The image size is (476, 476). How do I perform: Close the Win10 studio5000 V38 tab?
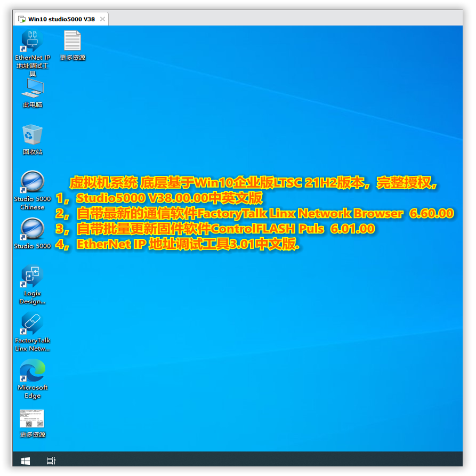[x=102, y=18]
